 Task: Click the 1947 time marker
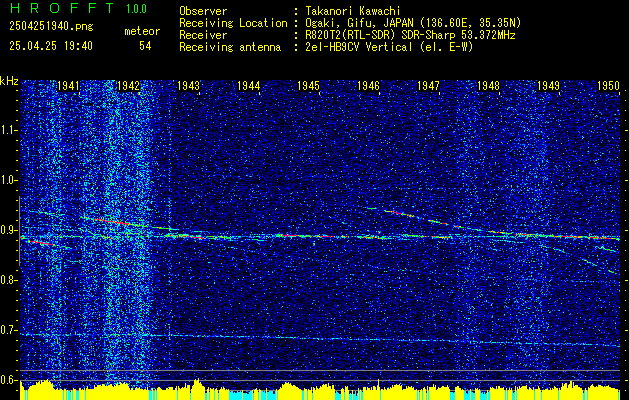pos(428,86)
